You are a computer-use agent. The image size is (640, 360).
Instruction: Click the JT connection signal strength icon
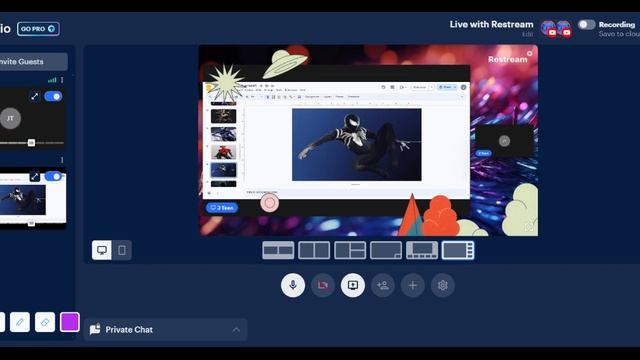pos(52,80)
